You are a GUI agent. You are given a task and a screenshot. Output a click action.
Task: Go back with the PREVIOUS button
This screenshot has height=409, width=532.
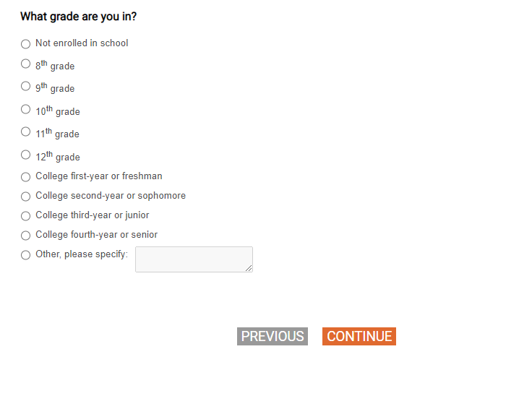point(273,337)
